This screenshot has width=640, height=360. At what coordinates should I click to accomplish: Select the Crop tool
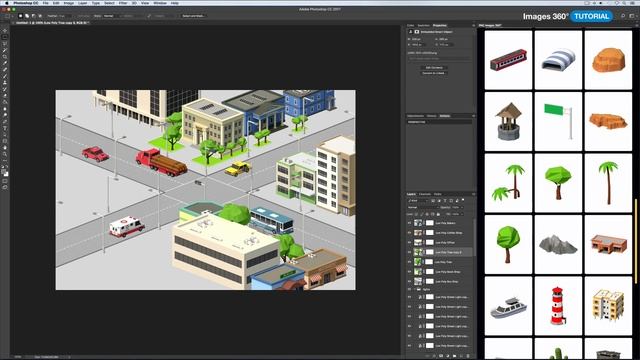tap(5, 56)
